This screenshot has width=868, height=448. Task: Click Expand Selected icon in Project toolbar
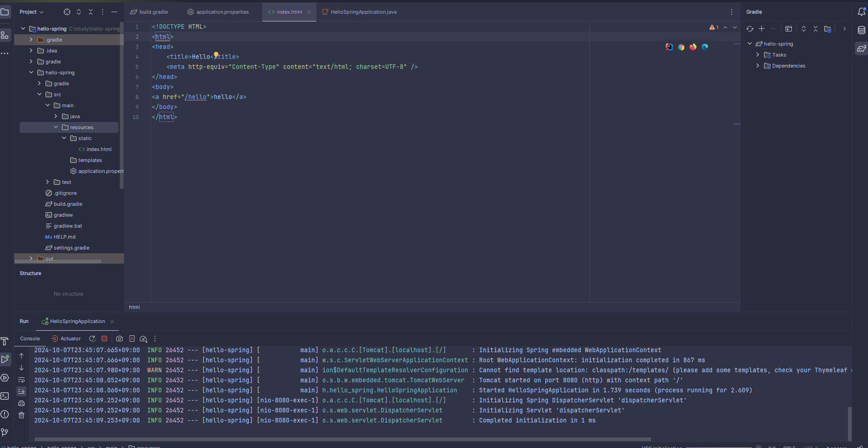(x=79, y=12)
